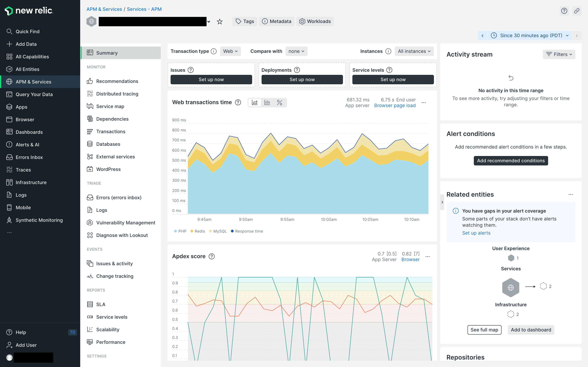Select Summary in the service menu

coord(121,53)
